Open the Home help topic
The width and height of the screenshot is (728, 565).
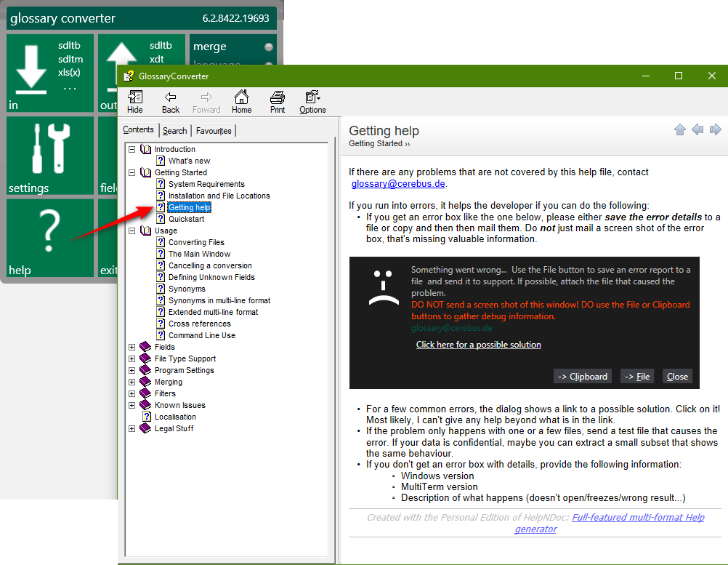coord(242,101)
